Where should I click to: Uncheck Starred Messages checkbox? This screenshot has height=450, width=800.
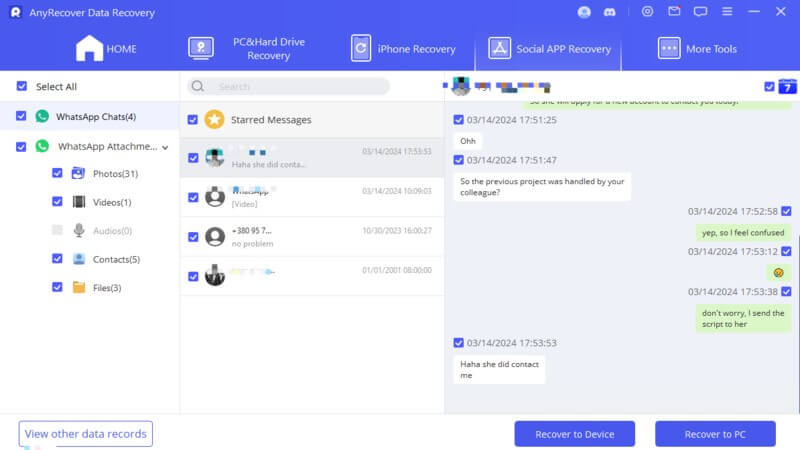point(192,119)
